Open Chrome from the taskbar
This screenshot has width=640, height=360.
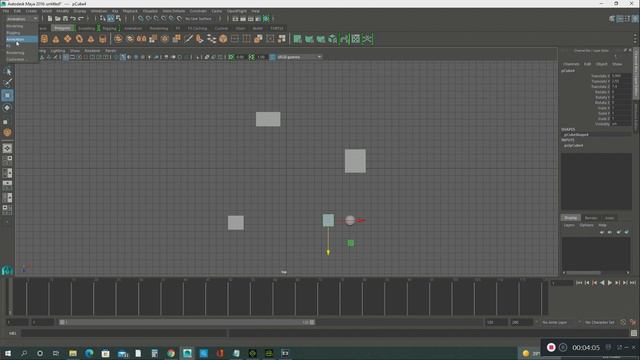click(x=171, y=353)
